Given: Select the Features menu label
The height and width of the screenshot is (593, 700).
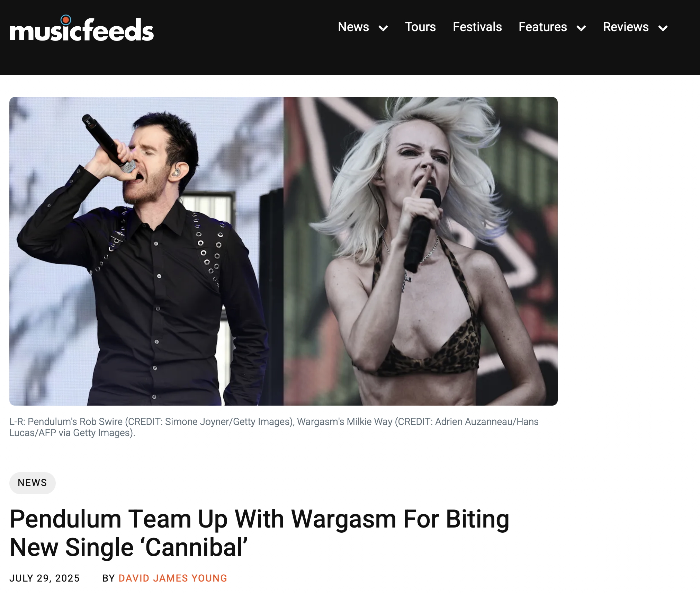Looking at the screenshot, I should click(x=542, y=27).
